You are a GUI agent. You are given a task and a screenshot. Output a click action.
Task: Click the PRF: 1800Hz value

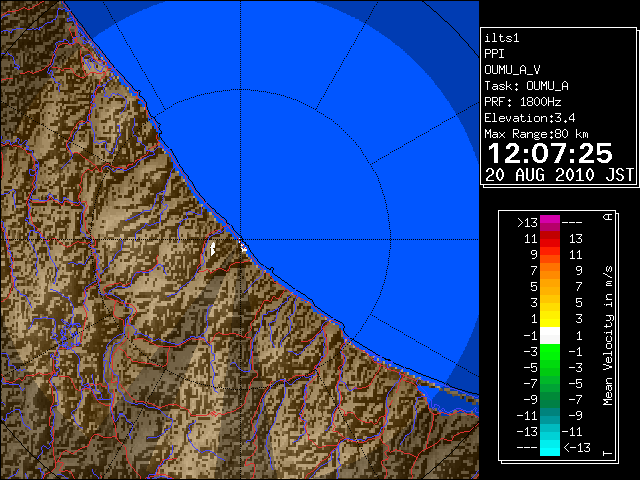(522, 102)
